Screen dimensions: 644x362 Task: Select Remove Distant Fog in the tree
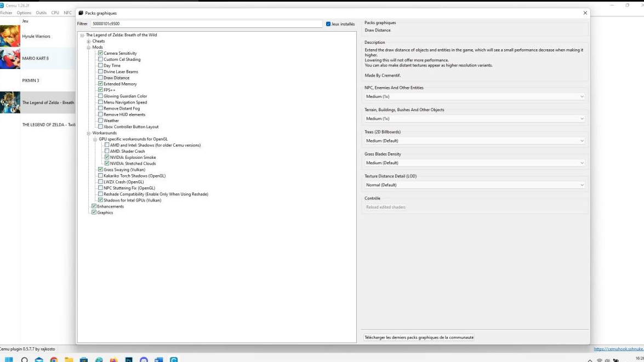(122, 108)
